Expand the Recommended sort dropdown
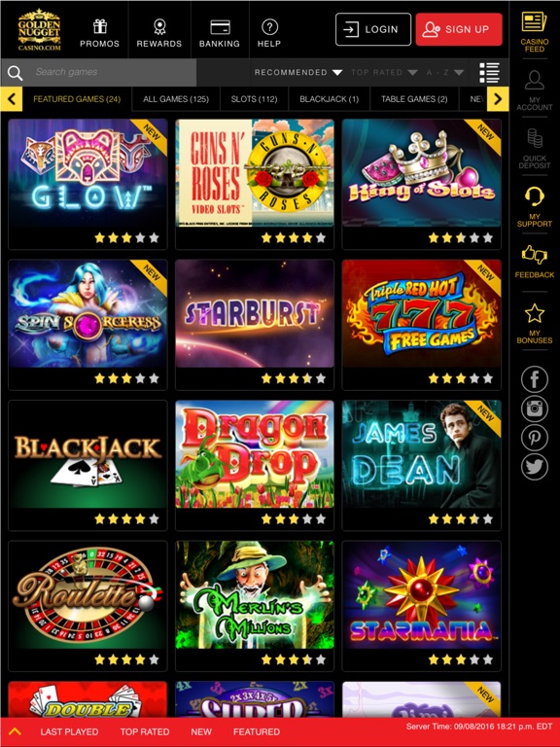 click(298, 72)
